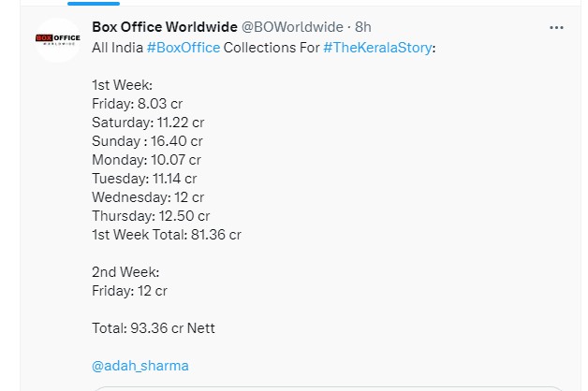Click the "Wednesday: 12 cr" line

pyautogui.click(x=148, y=197)
